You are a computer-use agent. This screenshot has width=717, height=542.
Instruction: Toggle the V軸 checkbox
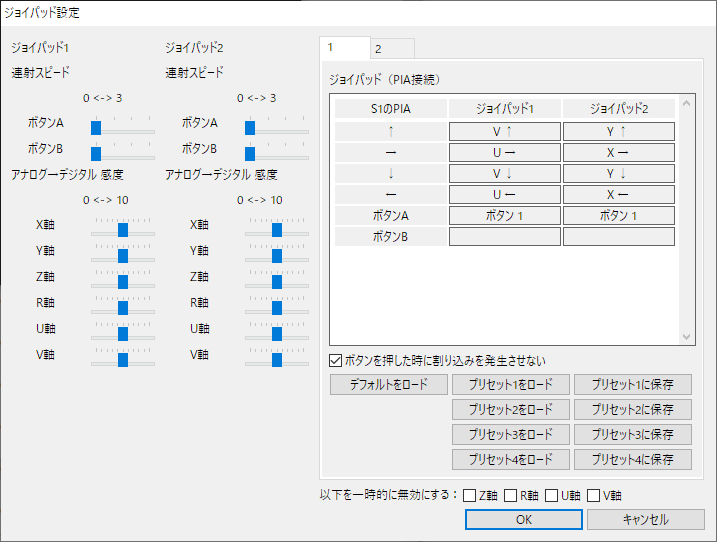(594, 494)
